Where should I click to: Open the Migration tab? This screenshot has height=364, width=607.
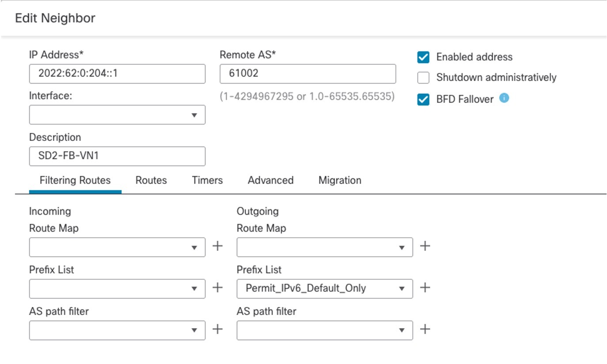coord(339,180)
